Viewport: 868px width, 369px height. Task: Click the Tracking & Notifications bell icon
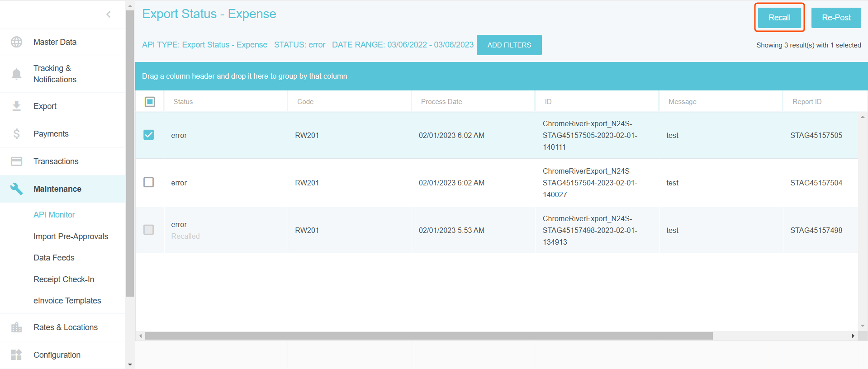pos(17,74)
